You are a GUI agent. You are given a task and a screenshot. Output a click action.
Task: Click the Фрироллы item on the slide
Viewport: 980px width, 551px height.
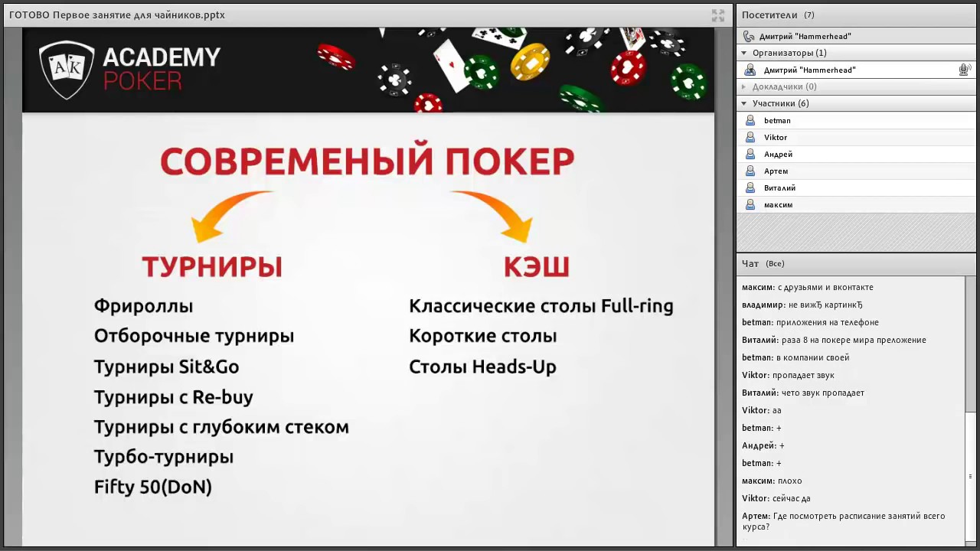coord(143,306)
